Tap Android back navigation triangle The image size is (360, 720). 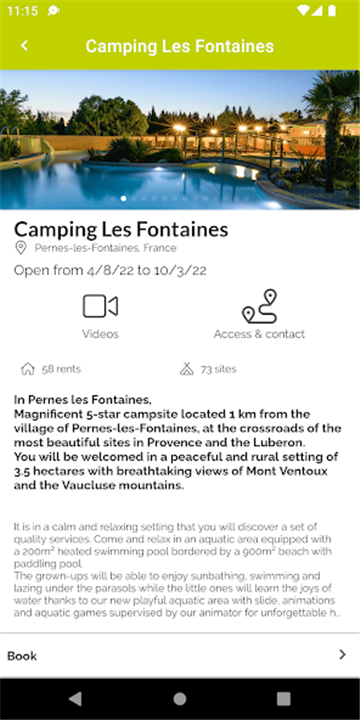[x=75, y=699]
